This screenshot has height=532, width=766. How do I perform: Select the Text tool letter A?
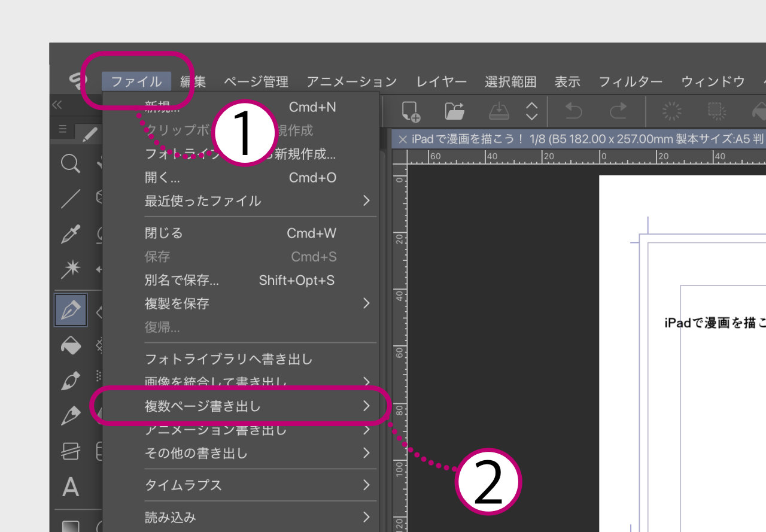click(x=71, y=487)
